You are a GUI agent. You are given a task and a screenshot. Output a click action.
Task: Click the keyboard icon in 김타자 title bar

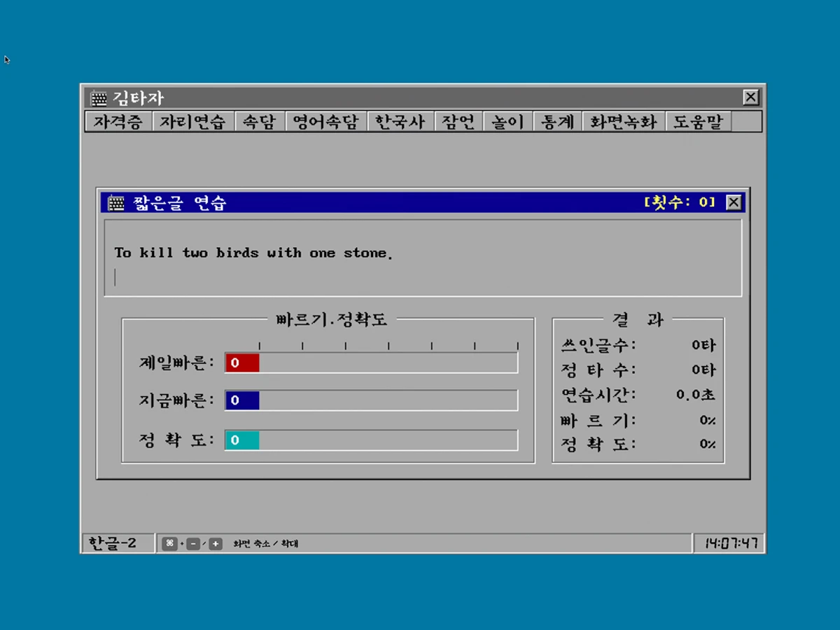tap(99, 98)
